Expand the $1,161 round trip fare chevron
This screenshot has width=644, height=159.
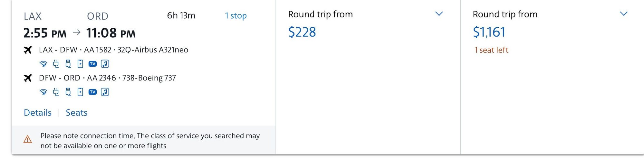click(623, 14)
